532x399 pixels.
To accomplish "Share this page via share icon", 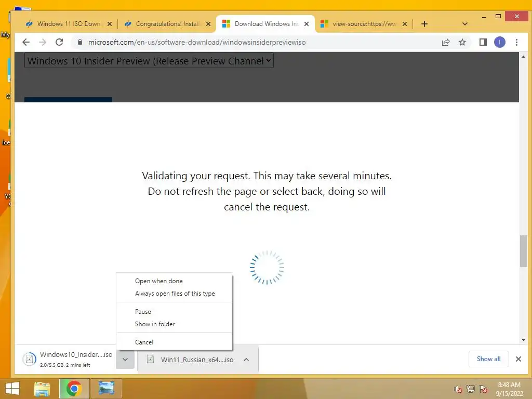I will [x=445, y=42].
